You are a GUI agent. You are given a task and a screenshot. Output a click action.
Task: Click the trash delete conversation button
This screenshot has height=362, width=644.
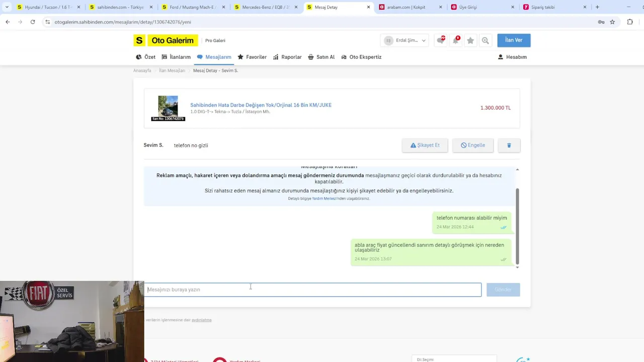point(509,145)
